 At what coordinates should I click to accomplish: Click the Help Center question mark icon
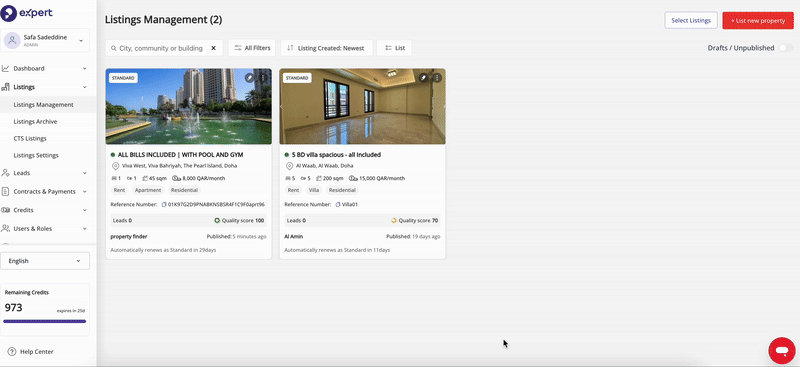click(x=12, y=351)
